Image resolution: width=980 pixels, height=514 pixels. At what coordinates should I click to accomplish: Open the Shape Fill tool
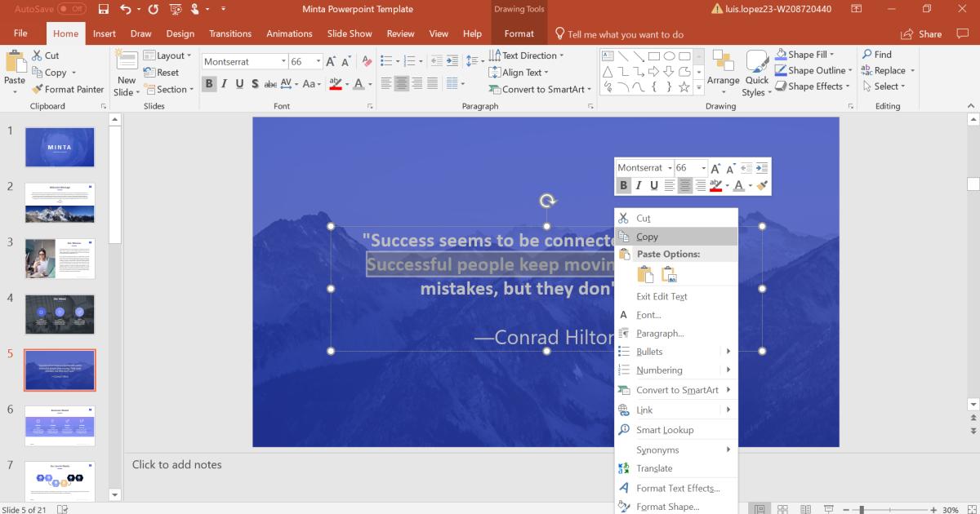pos(805,55)
